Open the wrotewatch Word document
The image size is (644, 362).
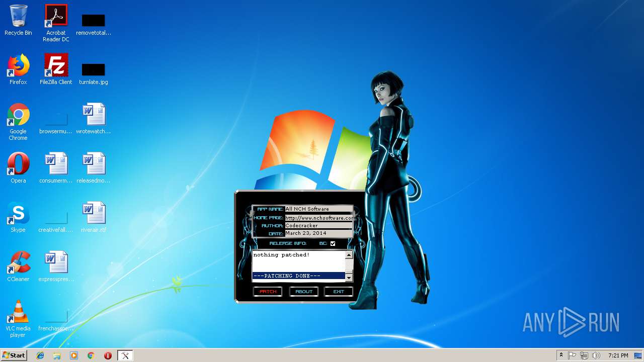point(94,119)
